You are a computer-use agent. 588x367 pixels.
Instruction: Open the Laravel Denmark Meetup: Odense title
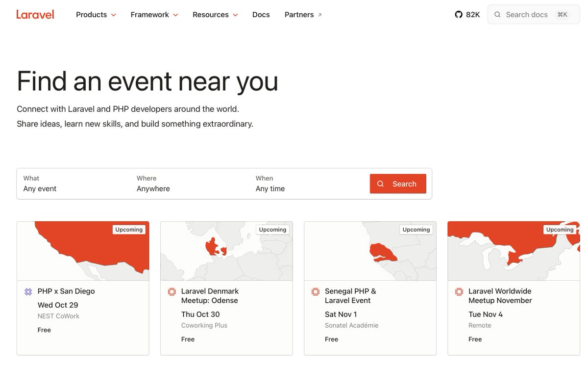[210, 296]
